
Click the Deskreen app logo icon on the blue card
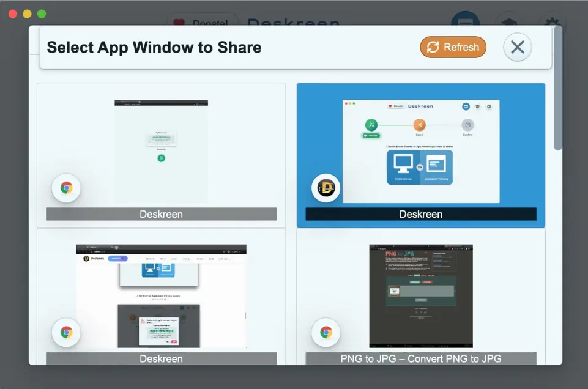tap(326, 188)
